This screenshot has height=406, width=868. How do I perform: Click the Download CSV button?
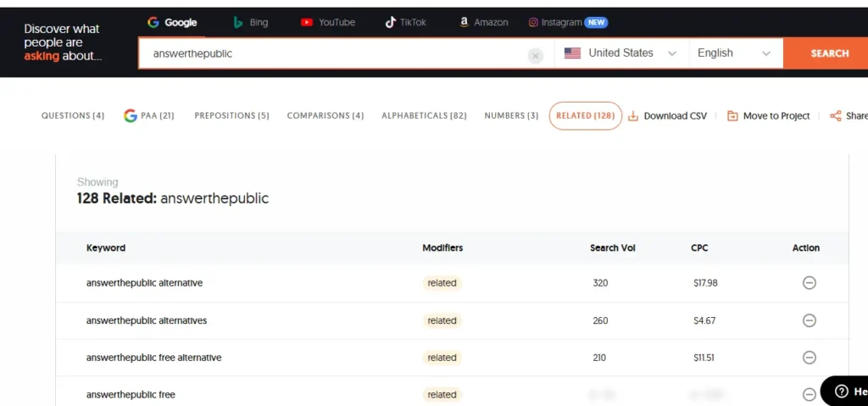pos(668,116)
